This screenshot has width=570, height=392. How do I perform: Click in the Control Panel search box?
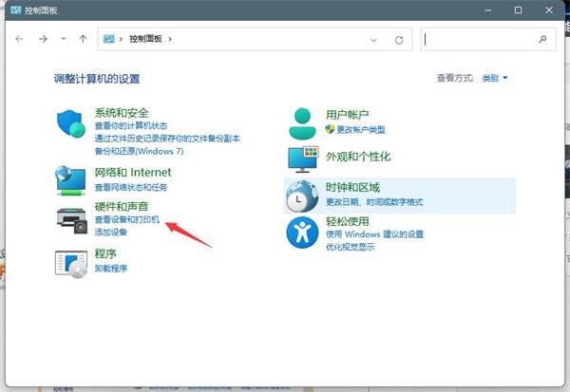[481, 40]
